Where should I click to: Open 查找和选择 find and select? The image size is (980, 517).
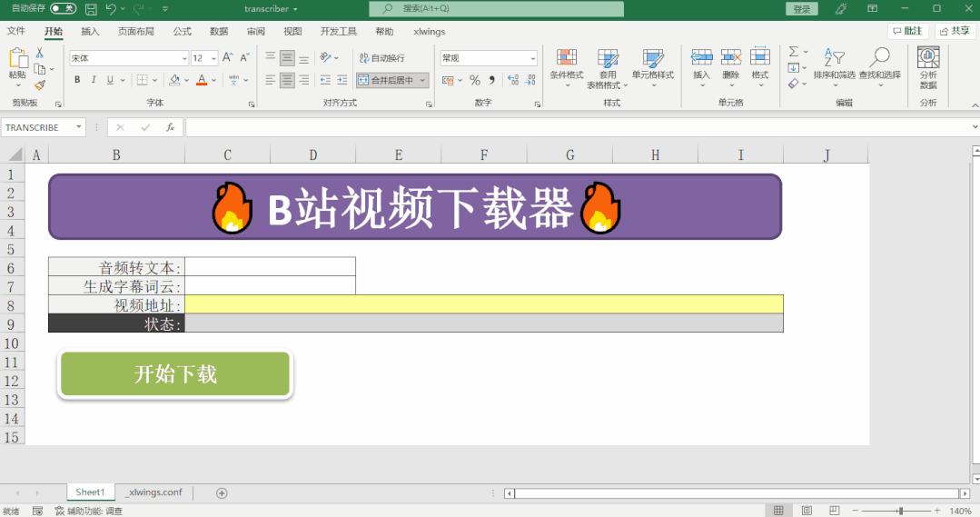click(x=879, y=67)
